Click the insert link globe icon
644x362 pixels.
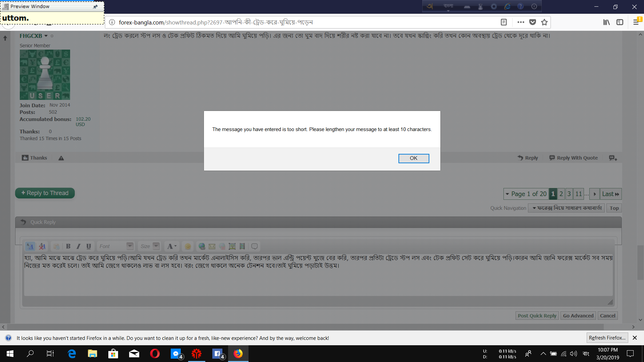(202, 246)
